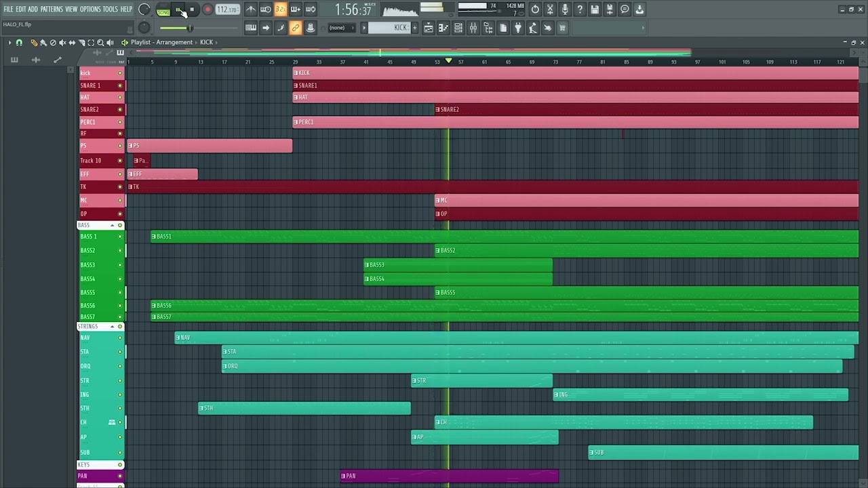Select the playlist pencil draw tool

tap(34, 43)
